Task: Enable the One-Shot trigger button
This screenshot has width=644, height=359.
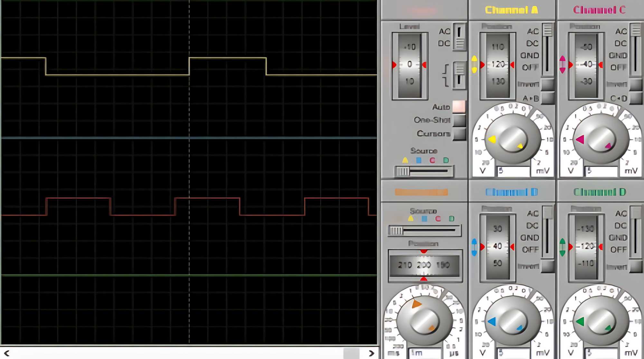Action: [x=459, y=120]
